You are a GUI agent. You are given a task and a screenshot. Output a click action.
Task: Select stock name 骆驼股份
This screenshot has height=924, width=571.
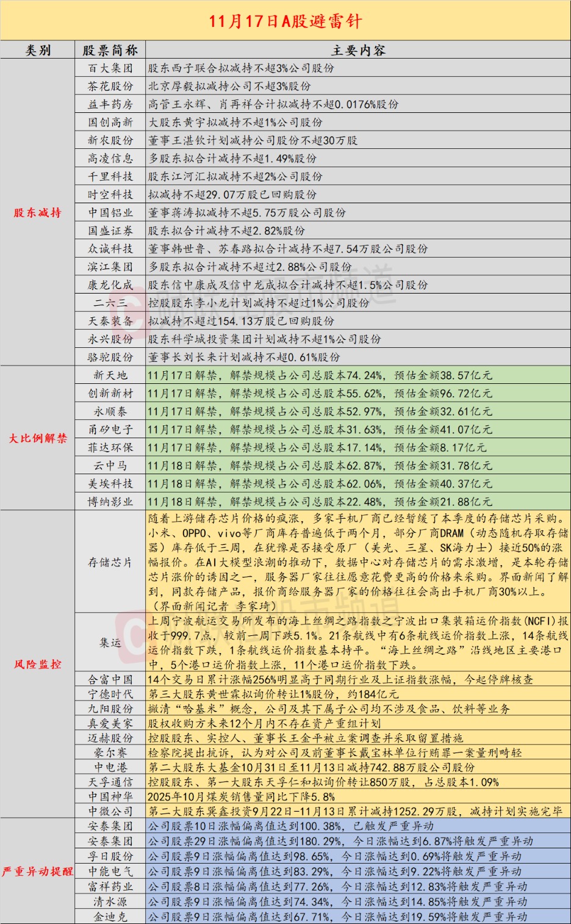point(110,357)
